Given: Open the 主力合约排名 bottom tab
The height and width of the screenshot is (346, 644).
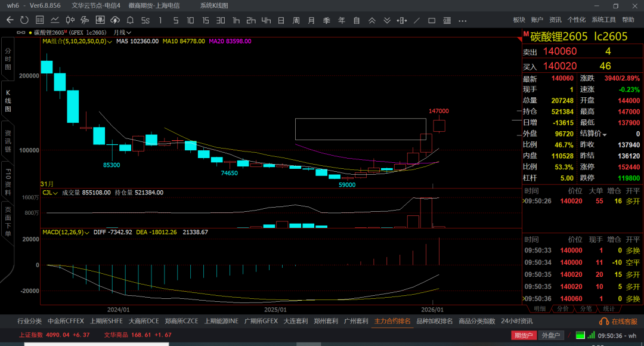Looking at the screenshot, I should (392, 321).
